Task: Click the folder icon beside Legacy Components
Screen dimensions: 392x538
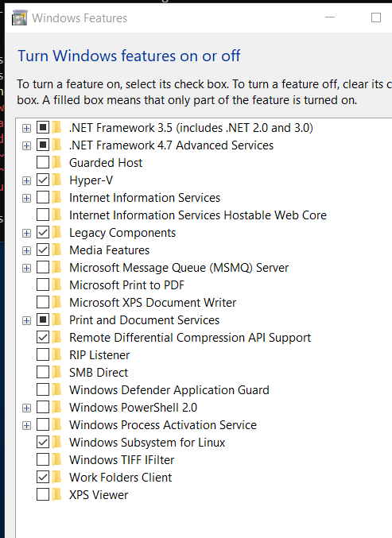Action: click(57, 232)
